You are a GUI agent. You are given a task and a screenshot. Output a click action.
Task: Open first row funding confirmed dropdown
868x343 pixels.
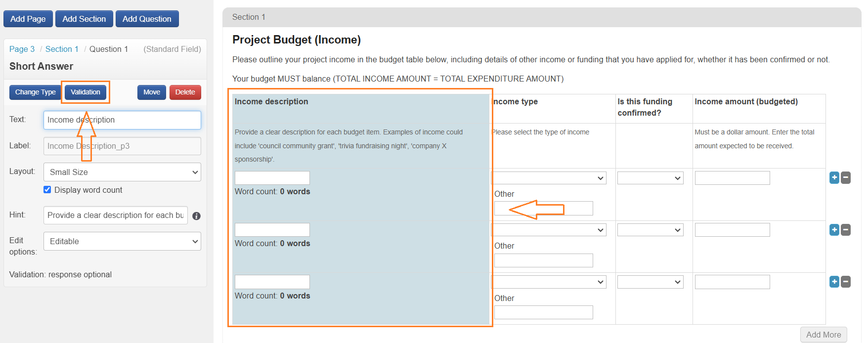(x=650, y=178)
